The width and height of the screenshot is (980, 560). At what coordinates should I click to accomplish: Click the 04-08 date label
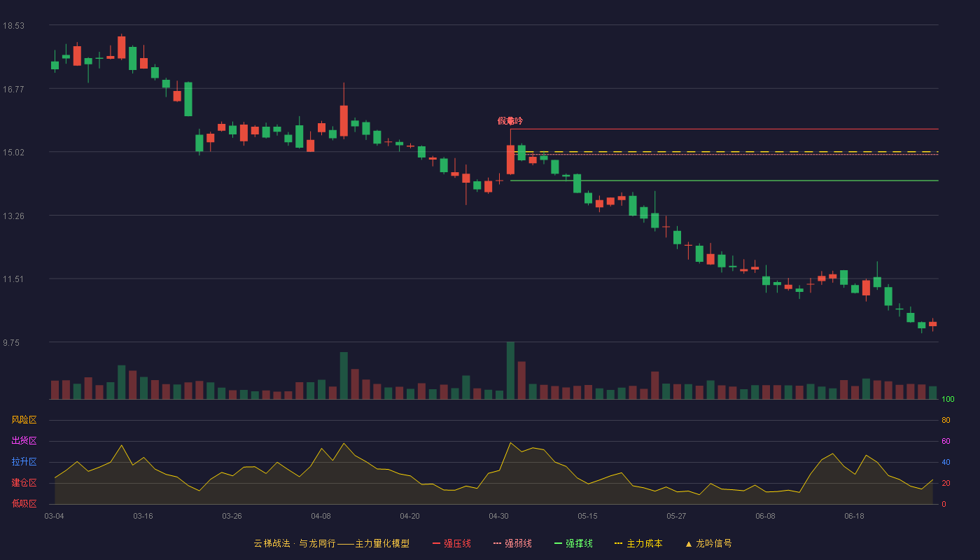321,516
